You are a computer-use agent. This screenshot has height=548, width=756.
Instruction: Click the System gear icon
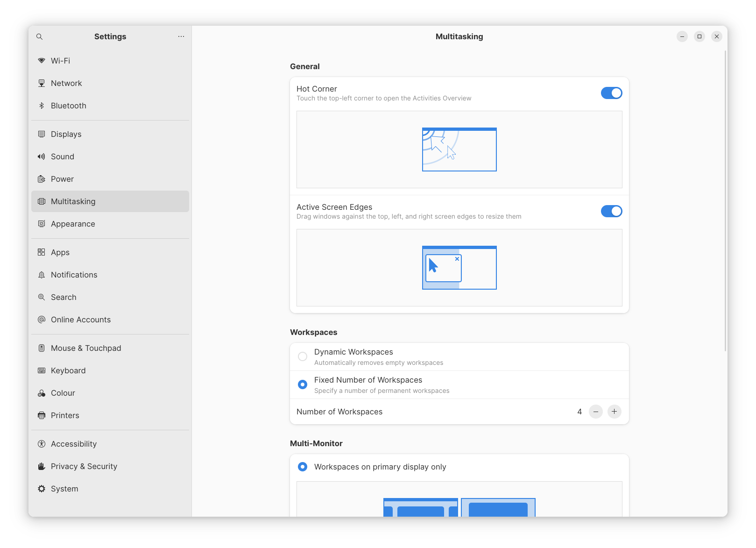click(42, 489)
